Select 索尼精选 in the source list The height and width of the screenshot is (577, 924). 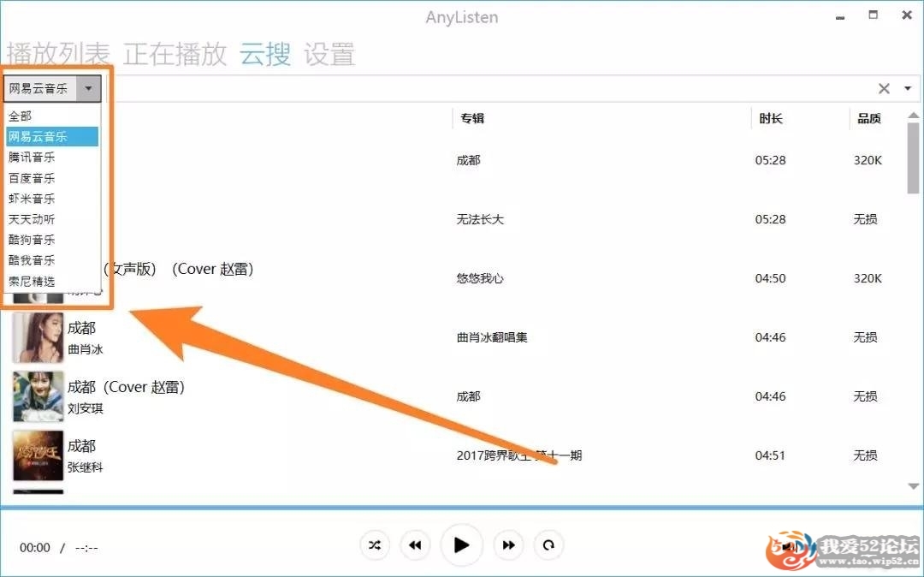pyautogui.click(x=52, y=281)
